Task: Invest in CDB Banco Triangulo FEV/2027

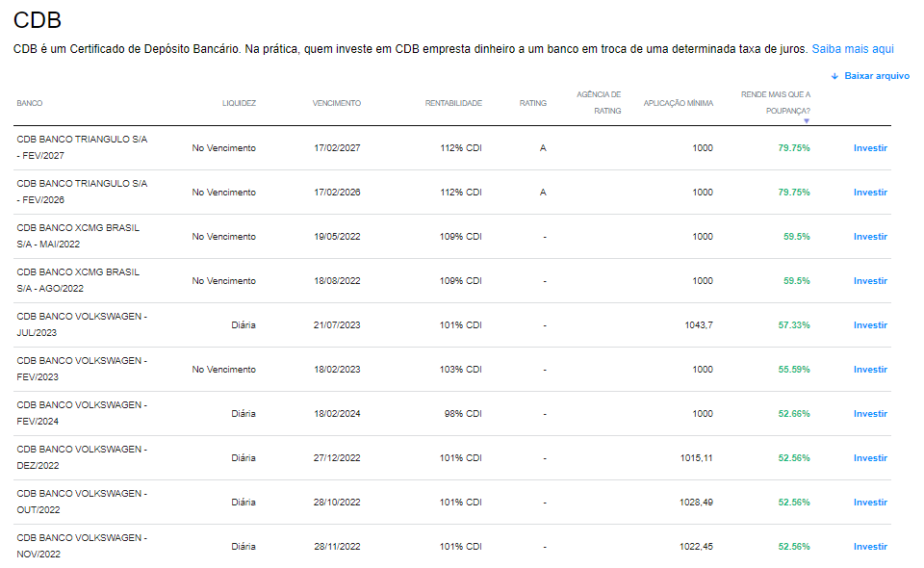Action: pyautogui.click(x=870, y=148)
